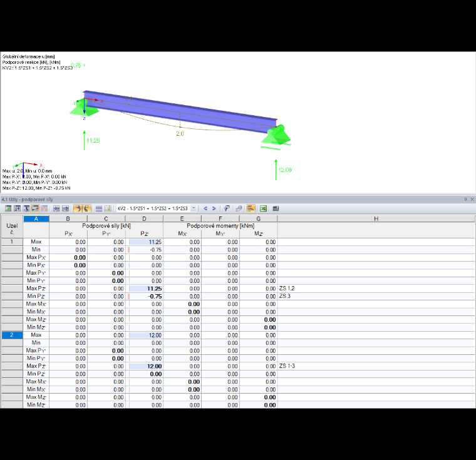This screenshot has height=460, width=476.
Task: Click the 11.25 reaction label in the model view
Action: click(93, 140)
